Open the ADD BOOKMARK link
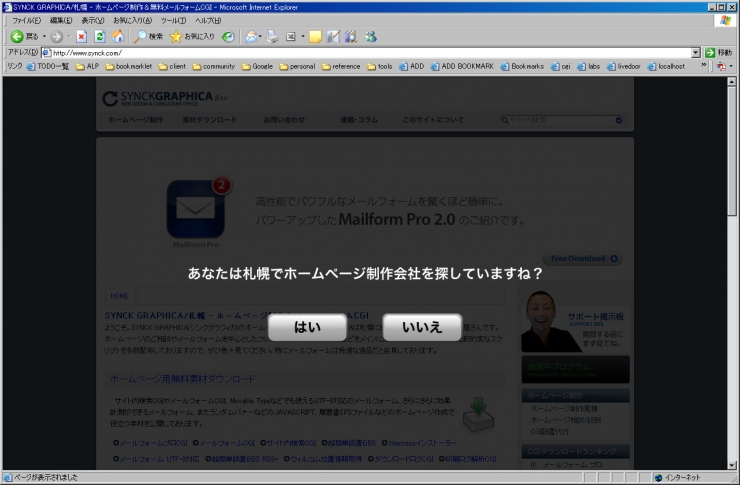The width and height of the screenshot is (740, 485). [462, 67]
